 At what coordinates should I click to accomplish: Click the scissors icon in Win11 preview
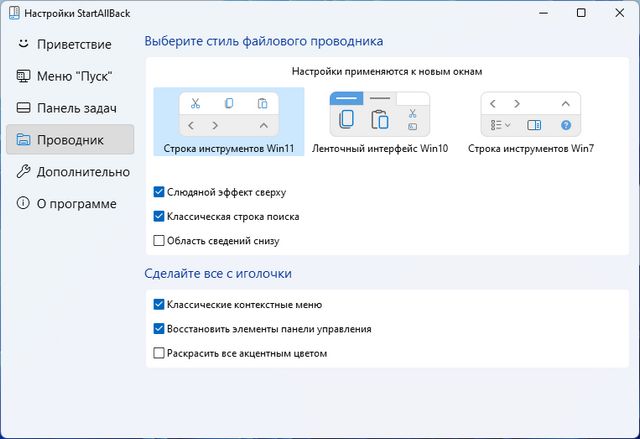[x=196, y=103]
